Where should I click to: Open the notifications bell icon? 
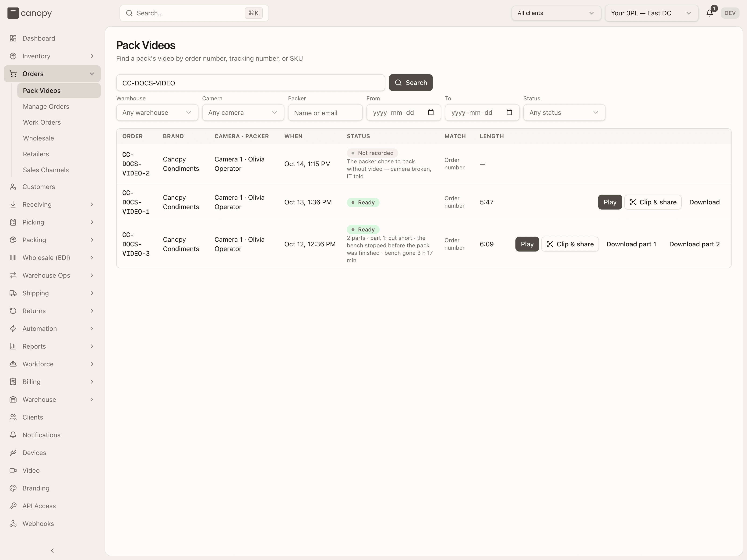click(x=709, y=13)
